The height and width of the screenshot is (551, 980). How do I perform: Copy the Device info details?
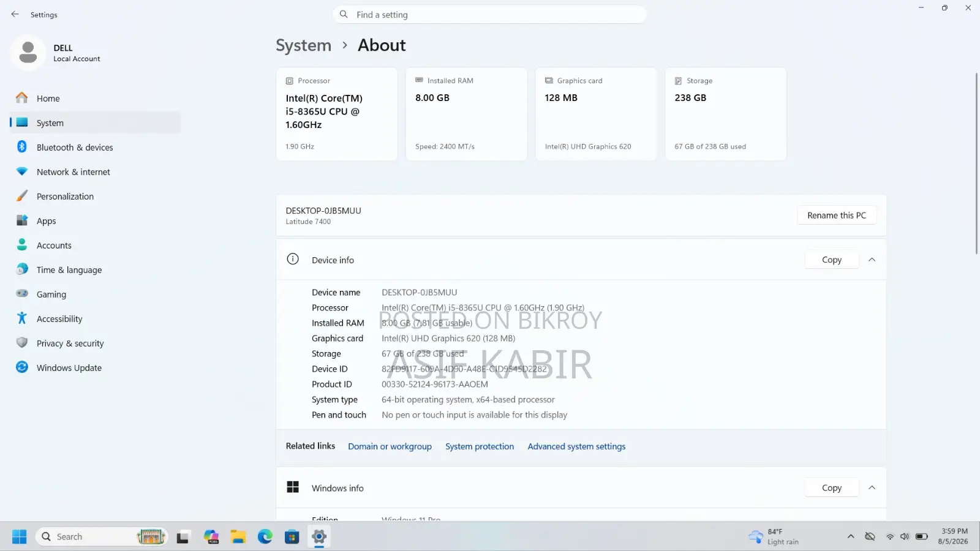(831, 260)
